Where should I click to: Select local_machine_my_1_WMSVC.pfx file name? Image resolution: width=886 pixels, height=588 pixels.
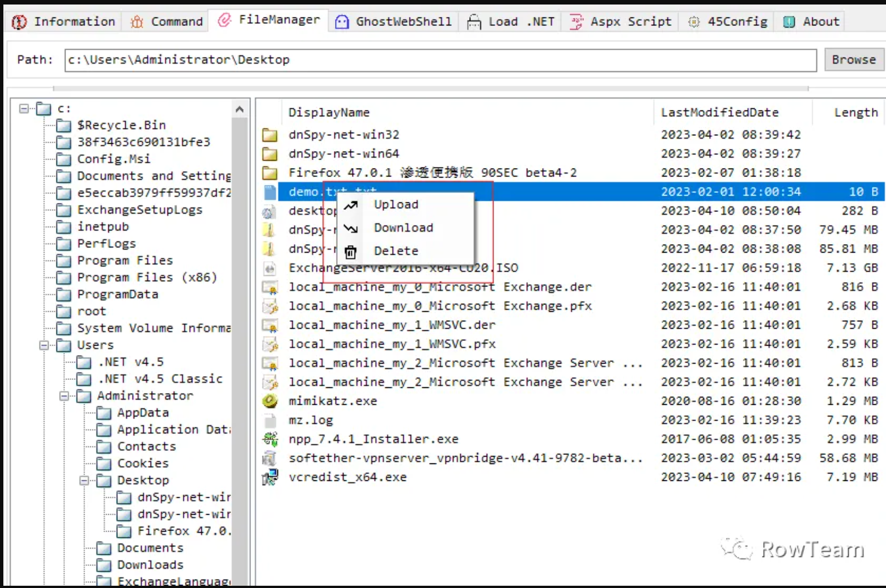[x=392, y=344]
